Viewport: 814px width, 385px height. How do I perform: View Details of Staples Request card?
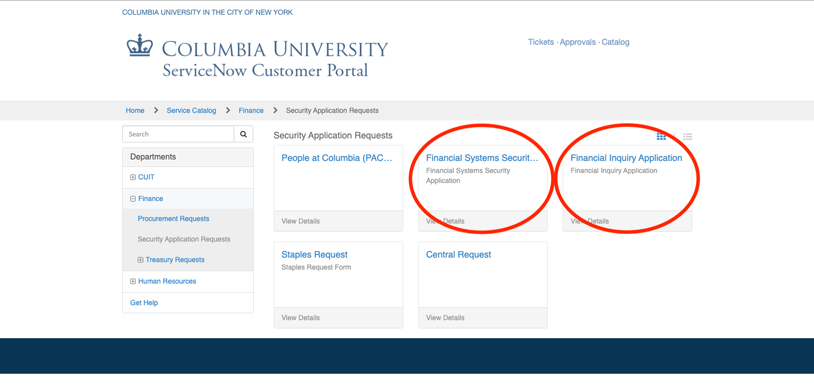point(301,318)
